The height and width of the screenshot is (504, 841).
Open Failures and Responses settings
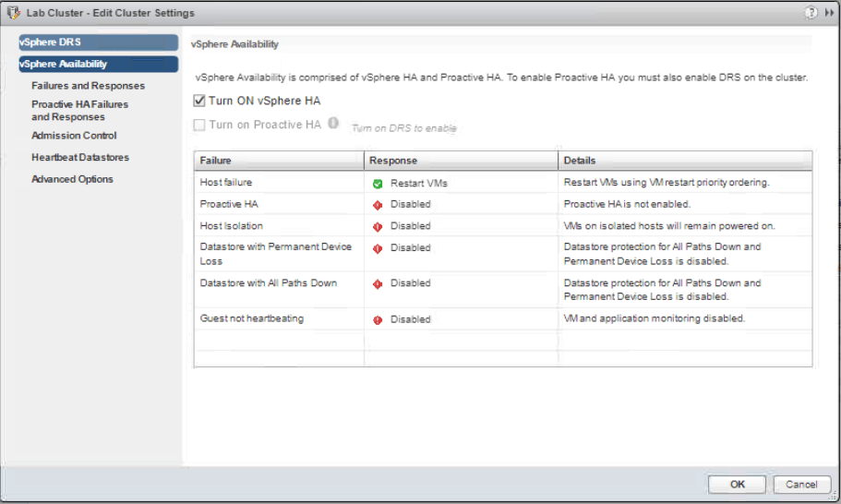pos(88,86)
